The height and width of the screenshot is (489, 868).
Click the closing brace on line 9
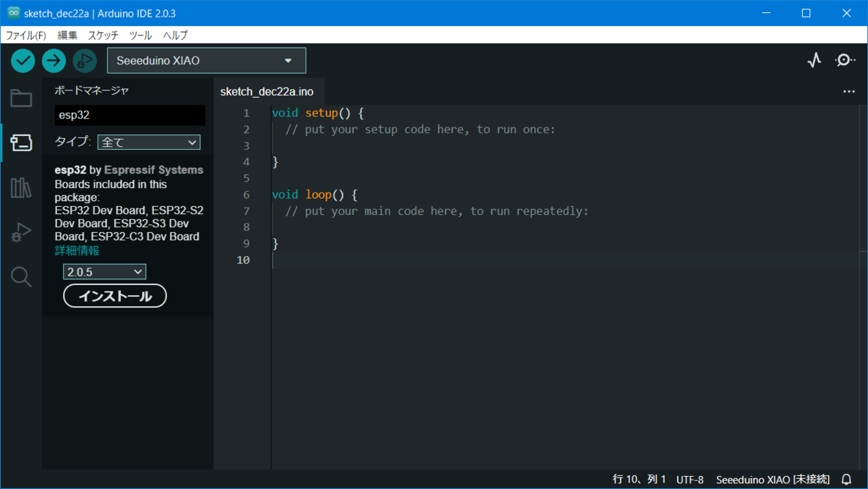(275, 244)
